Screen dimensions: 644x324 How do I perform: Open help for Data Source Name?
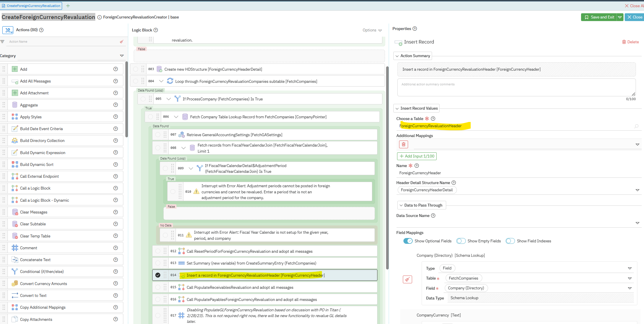433,216
